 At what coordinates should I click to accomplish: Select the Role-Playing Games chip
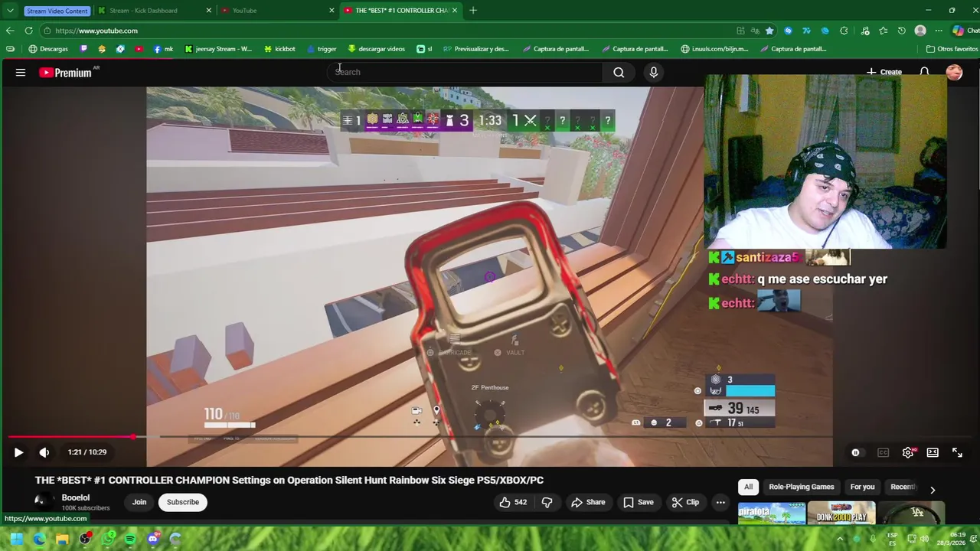[x=802, y=487]
